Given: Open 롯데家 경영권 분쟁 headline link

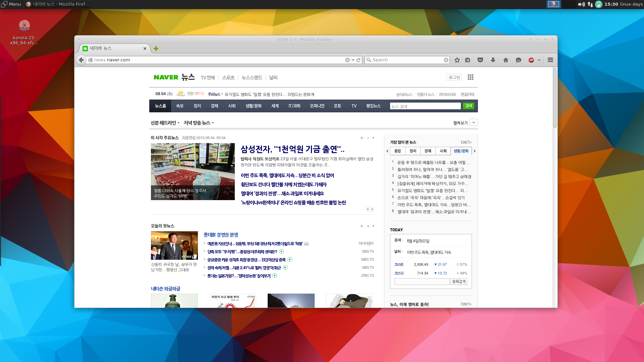Looking at the screenshot, I should pyautogui.click(x=221, y=235).
